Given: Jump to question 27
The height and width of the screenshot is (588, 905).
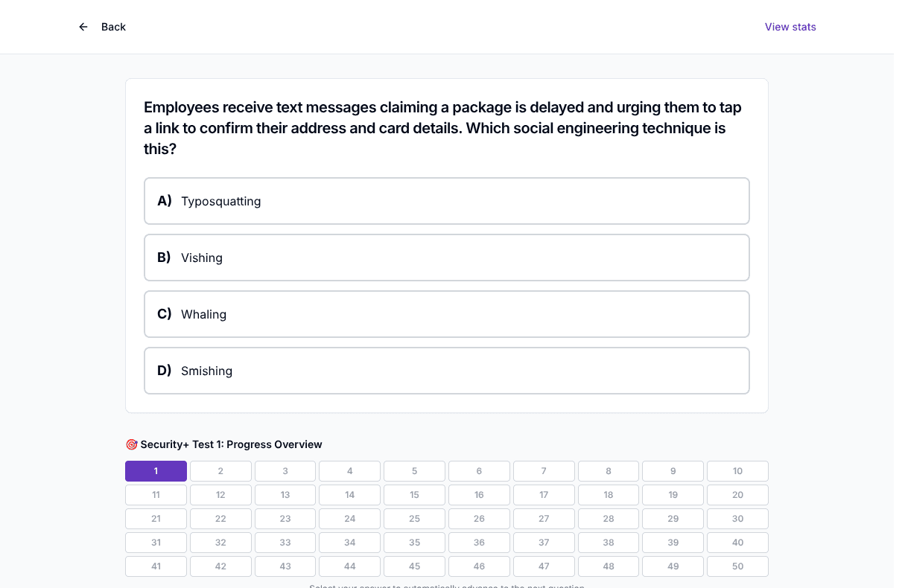Looking at the screenshot, I should pos(544,519).
